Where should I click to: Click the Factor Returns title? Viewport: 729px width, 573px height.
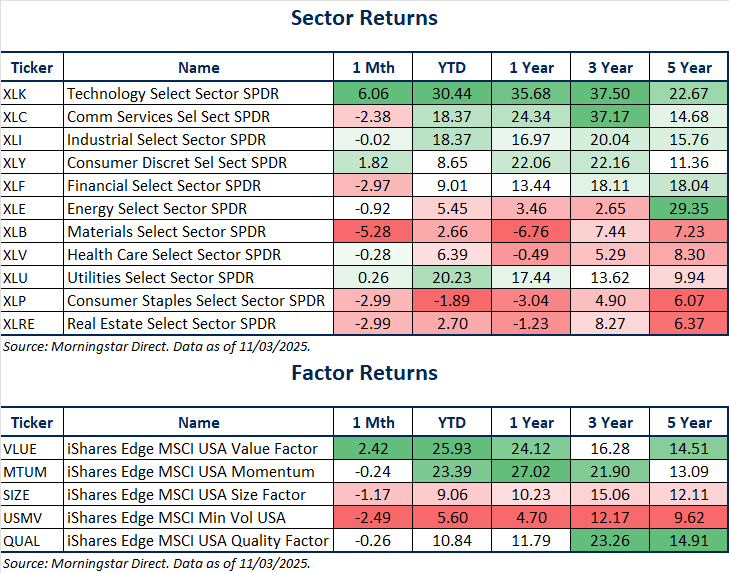(364, 373)
